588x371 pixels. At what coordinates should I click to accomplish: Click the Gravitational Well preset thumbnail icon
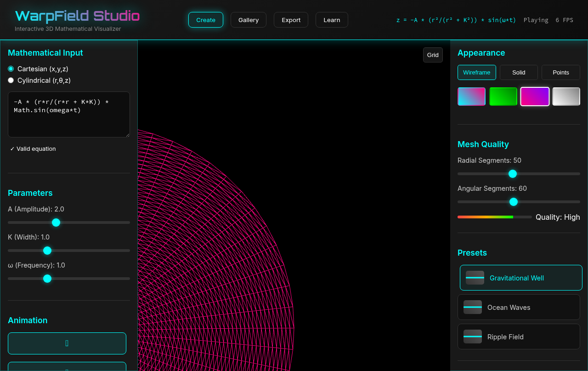(x=475, y=278)
